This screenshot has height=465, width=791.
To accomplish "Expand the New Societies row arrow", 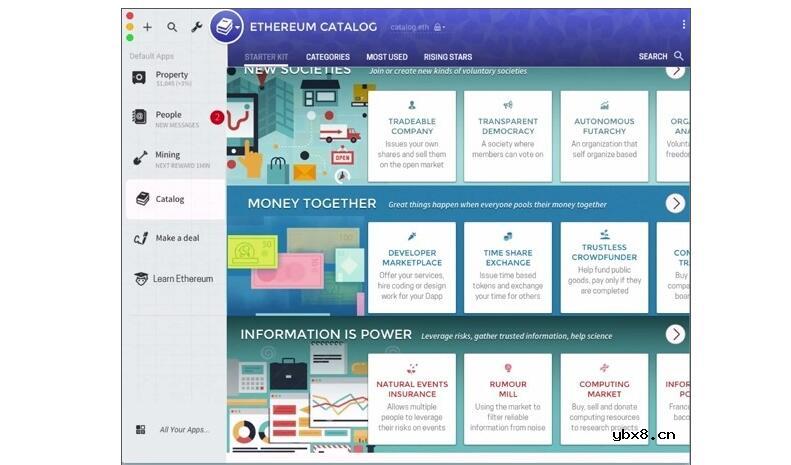I will 676,69.
